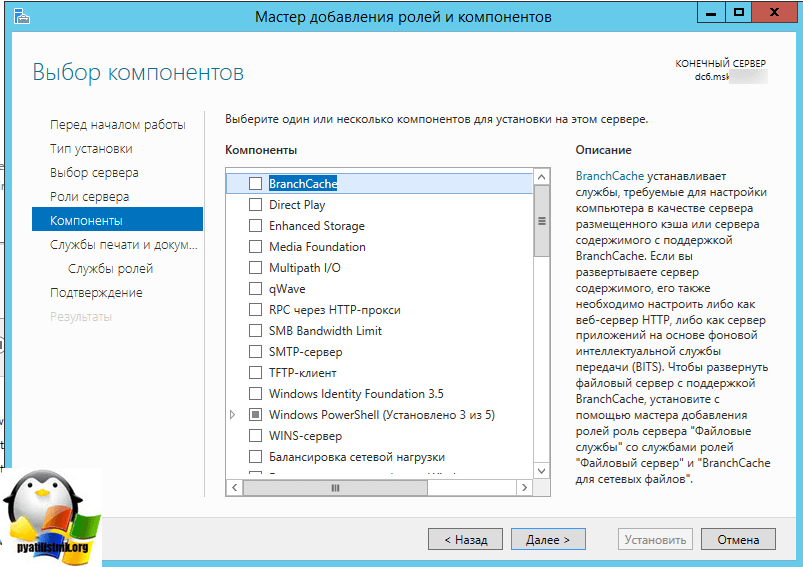Check the BranchCache checkbox
Screen dimensions: 803x567
pos(256,184)
